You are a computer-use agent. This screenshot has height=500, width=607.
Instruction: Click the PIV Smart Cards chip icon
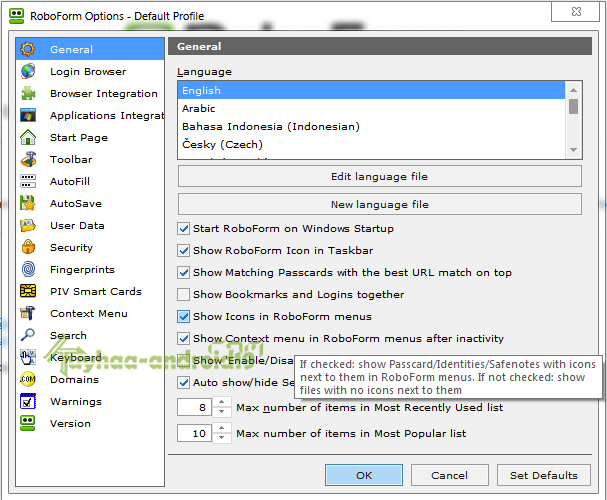pyautogui.click(x=28, y=291)
